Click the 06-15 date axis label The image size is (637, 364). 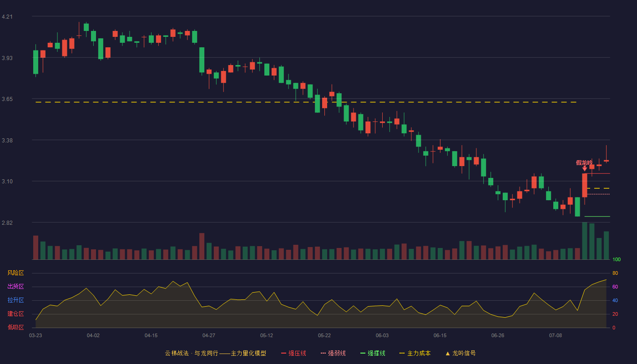pos(440,335)
